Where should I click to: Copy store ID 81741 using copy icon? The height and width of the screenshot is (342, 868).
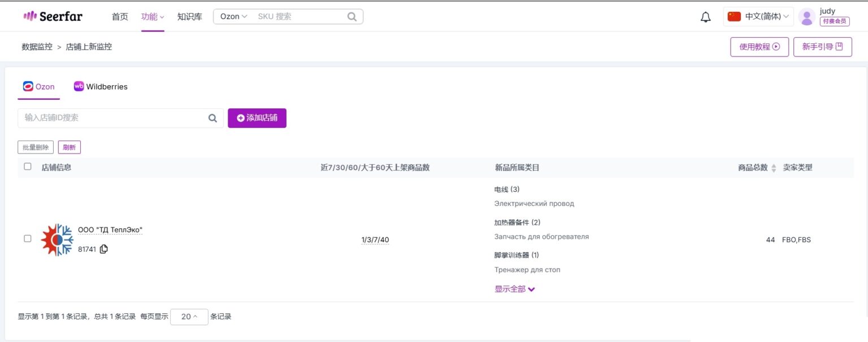click(x=103, y=249)
